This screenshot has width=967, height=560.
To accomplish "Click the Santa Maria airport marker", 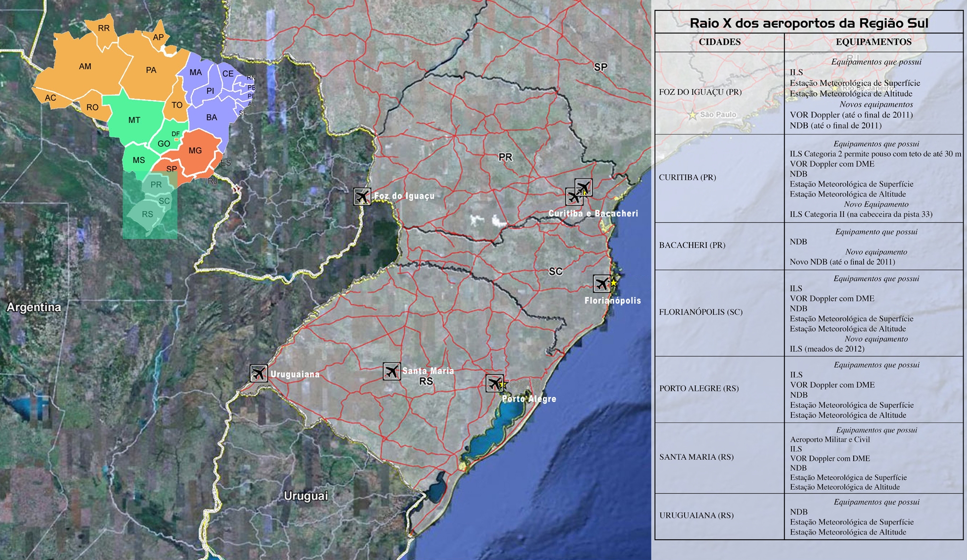I will pos(392,372).
